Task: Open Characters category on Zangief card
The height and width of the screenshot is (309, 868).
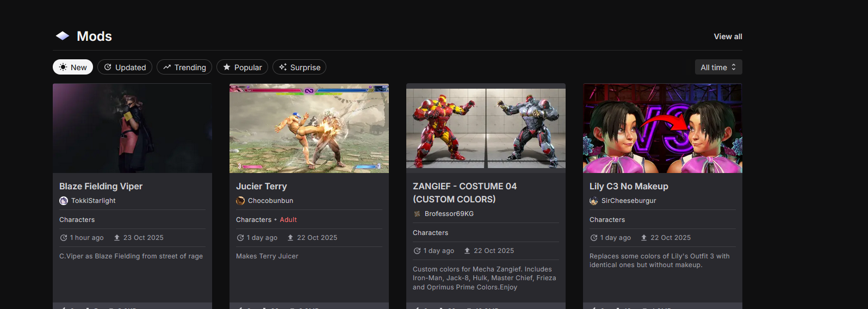Action: pyautogui.click(x=430, y=233)
